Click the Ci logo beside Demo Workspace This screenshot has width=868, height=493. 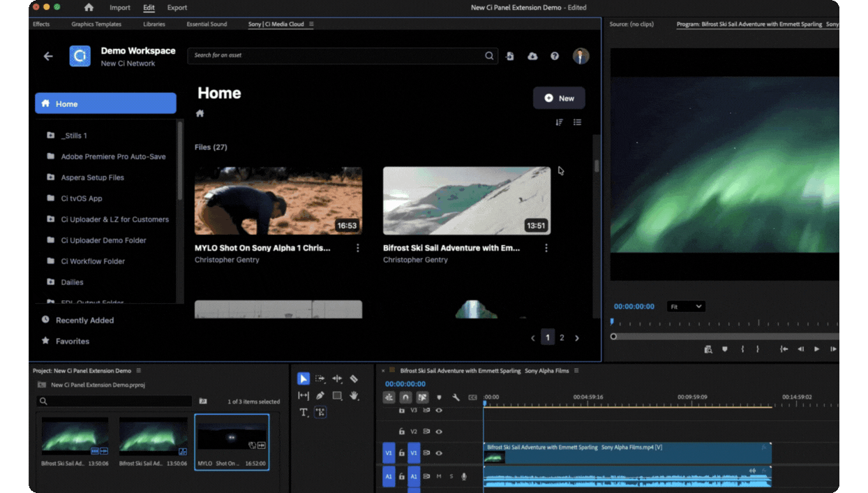tap(80, 56)
